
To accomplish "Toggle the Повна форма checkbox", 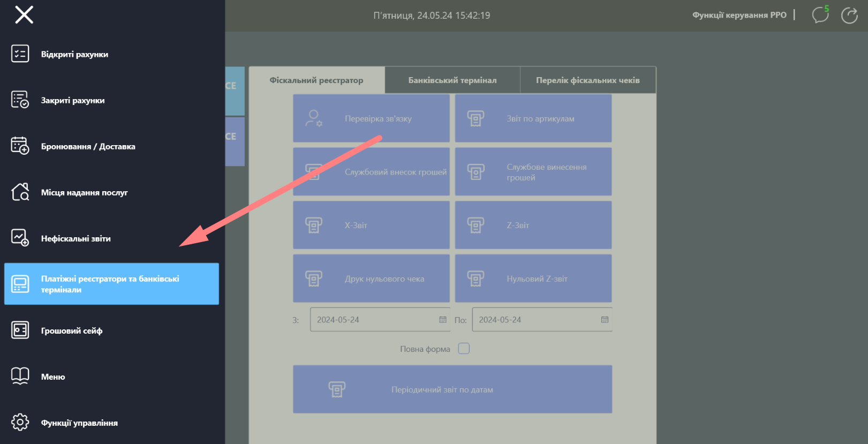I will click(x=464, y=349).
